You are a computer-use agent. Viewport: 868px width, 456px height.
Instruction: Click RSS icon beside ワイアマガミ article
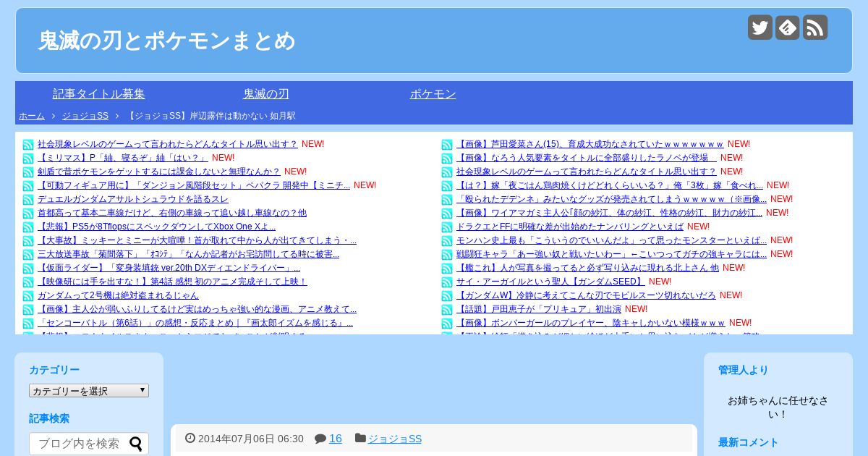(x=447, y=214)
